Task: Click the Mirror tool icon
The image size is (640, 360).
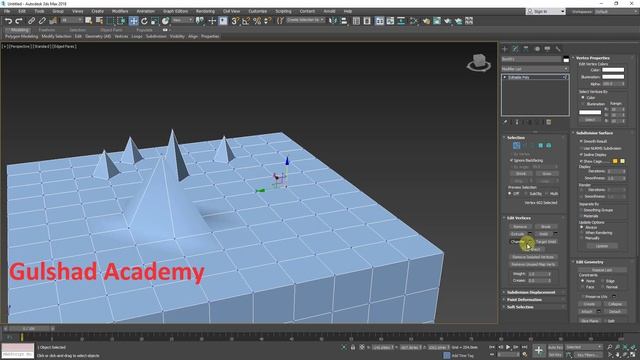Action: click(x=333, y=21)
